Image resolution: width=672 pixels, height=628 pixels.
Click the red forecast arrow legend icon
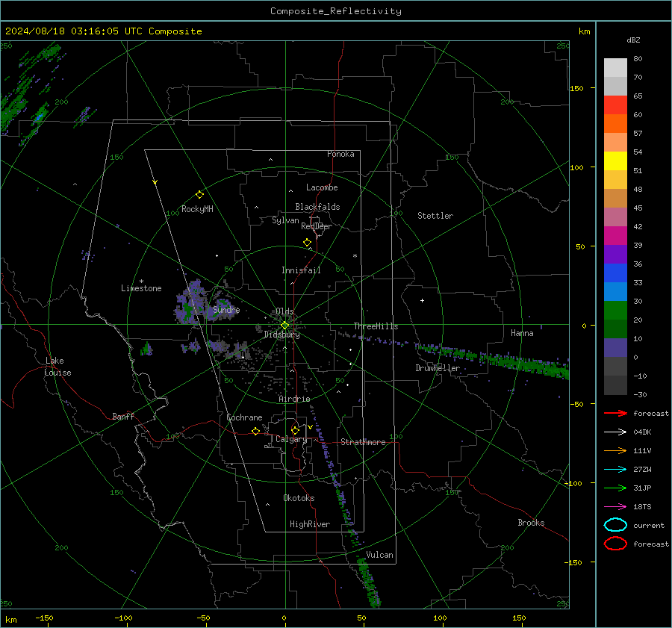coord(615,413)
